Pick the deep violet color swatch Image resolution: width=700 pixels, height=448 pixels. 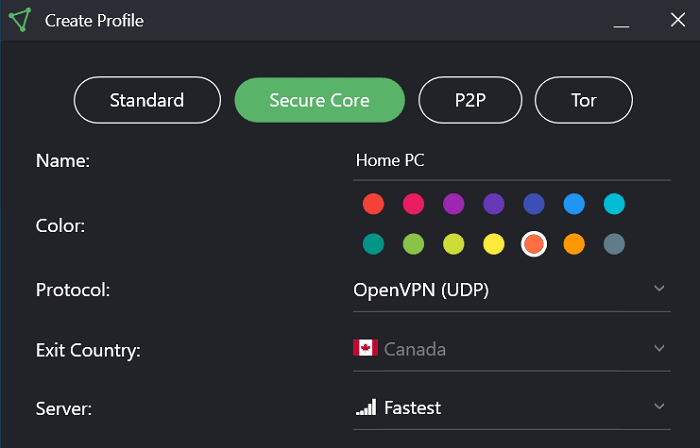[494, 204]
